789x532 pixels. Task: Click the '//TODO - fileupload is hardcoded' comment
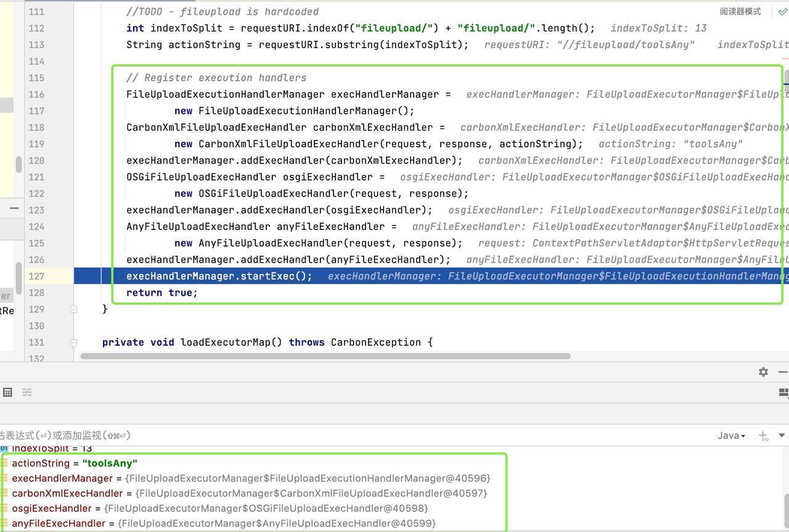[x=223, y=11]
